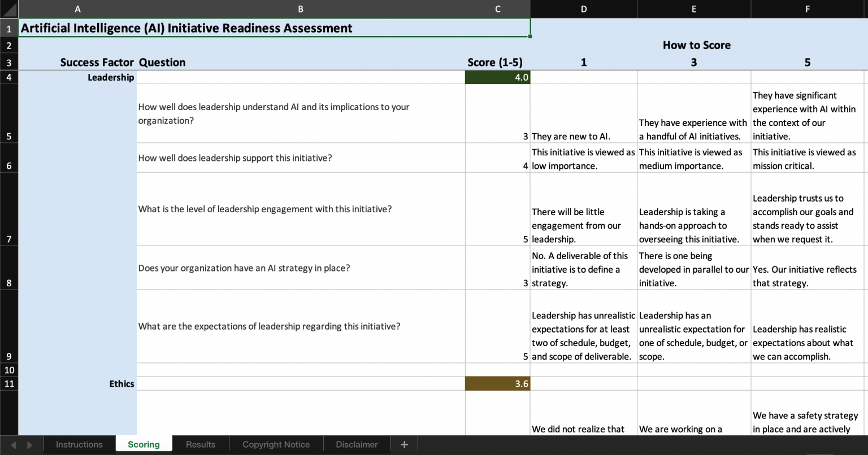This screenshot has width=868, height=455.
Task: Select the score 4 cell for leadership support
Action: (x=497, y=158)
